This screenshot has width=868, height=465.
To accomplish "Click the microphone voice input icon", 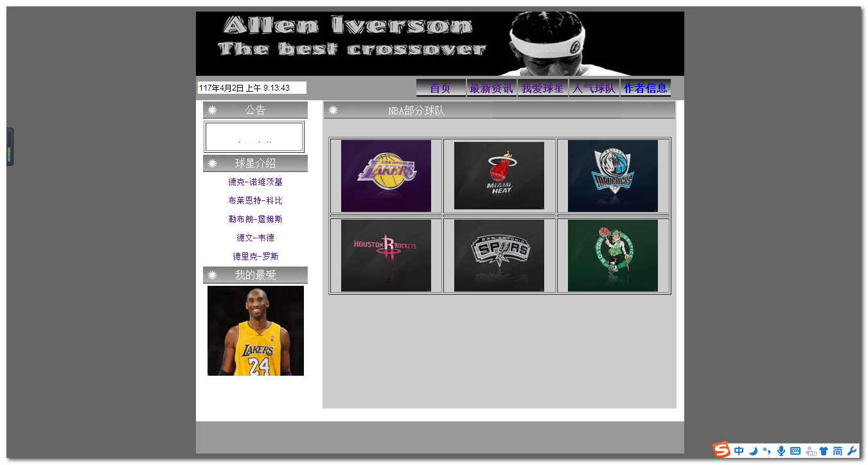I will (781, 451).
